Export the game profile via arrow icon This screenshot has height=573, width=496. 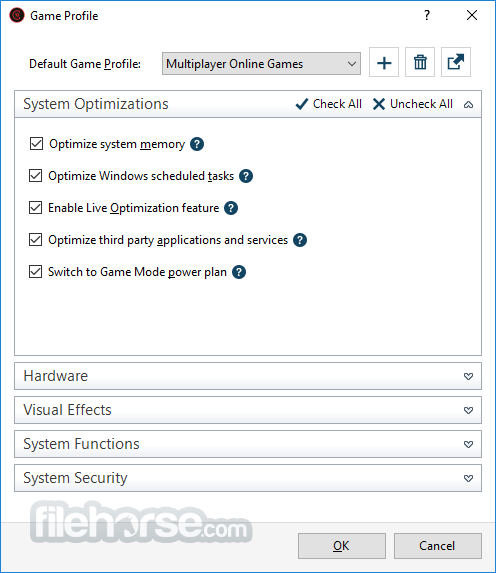(x=456, y=62)
